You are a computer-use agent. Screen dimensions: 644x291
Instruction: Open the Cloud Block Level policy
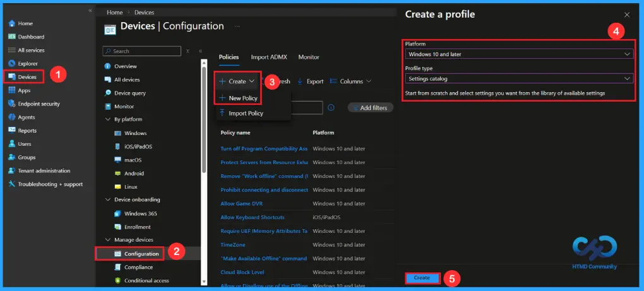242,272
